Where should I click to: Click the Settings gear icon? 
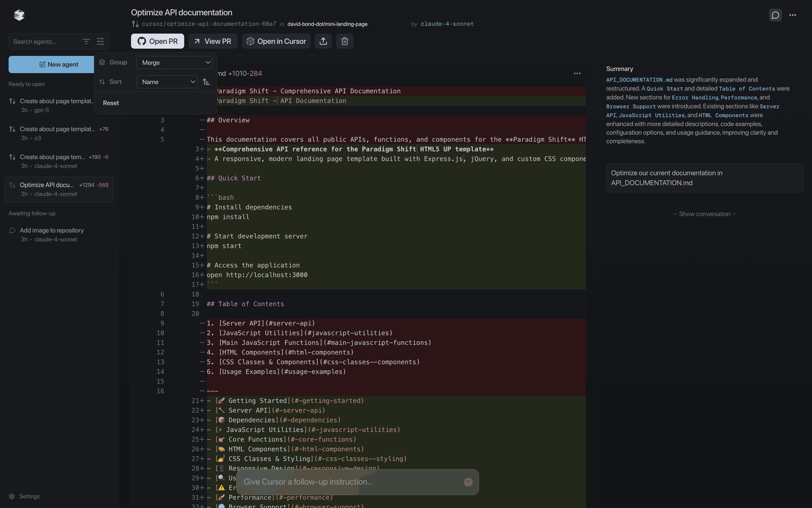pos(12,496)
